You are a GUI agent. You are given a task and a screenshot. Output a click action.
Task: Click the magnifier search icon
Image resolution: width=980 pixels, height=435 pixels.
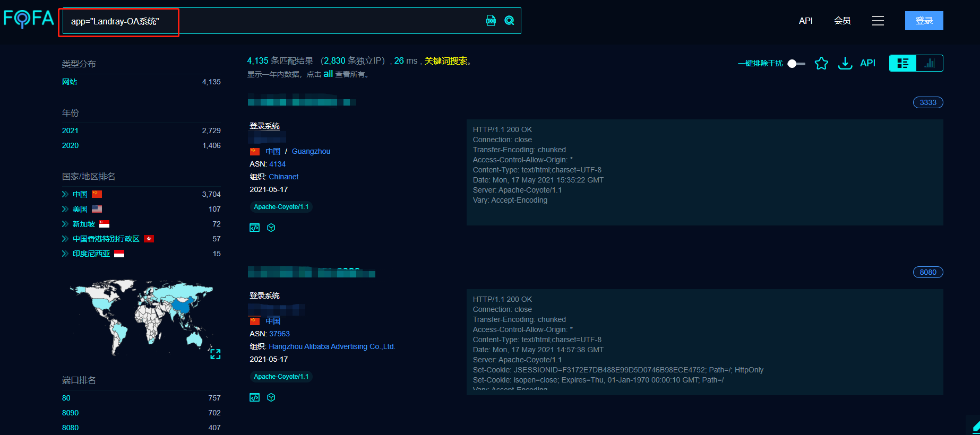click(509, 21)
